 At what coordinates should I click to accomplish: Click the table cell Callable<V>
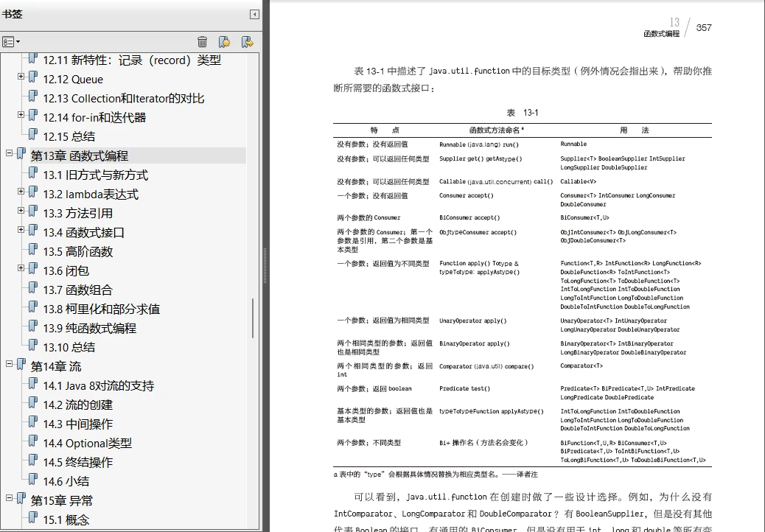(x=578, y=181)
